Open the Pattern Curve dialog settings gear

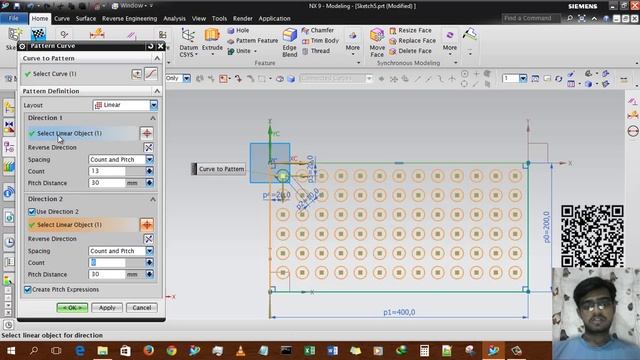tap(22, 46)
